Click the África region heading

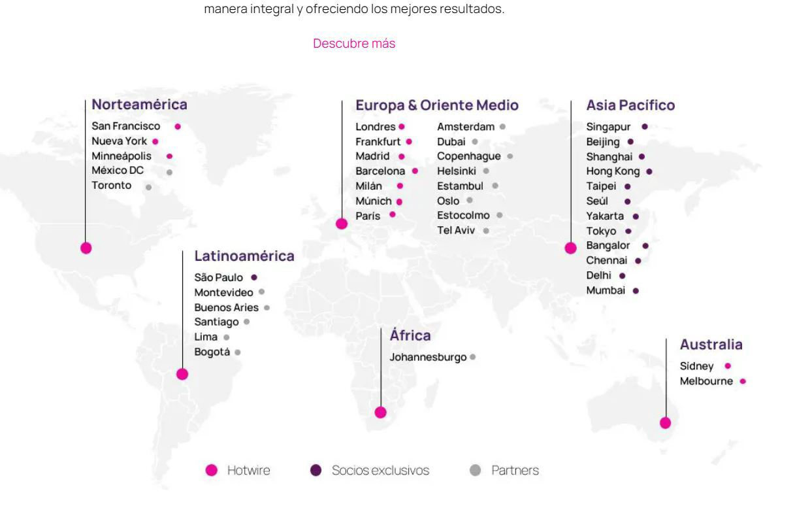pos(410,336)
